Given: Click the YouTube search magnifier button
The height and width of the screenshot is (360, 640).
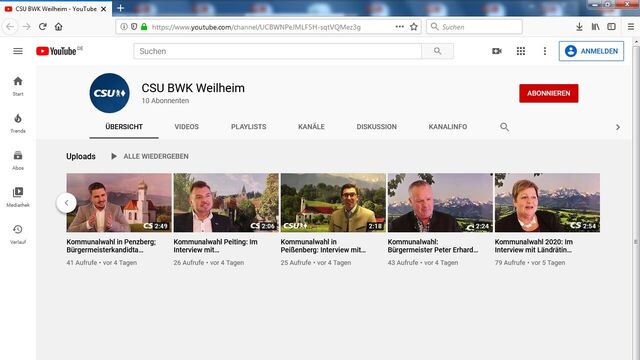Looking at the screenshot, I should [x=438, y=51].
